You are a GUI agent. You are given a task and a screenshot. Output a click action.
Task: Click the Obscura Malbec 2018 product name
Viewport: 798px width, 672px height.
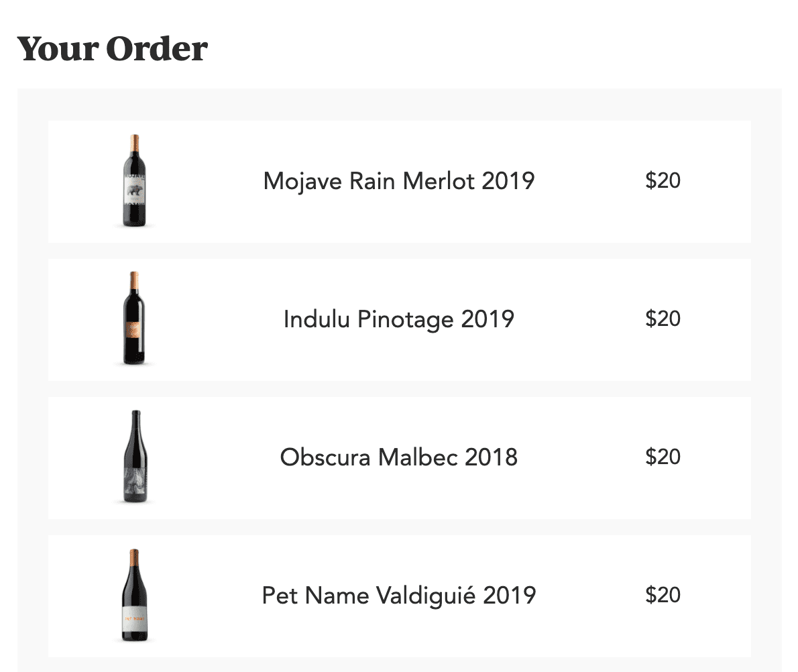tap(399, 457)
